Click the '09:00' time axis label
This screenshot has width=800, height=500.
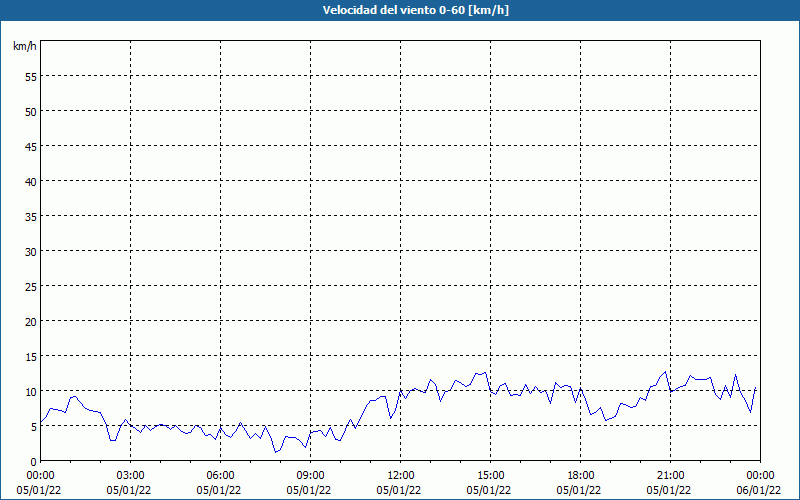(310, 476)
